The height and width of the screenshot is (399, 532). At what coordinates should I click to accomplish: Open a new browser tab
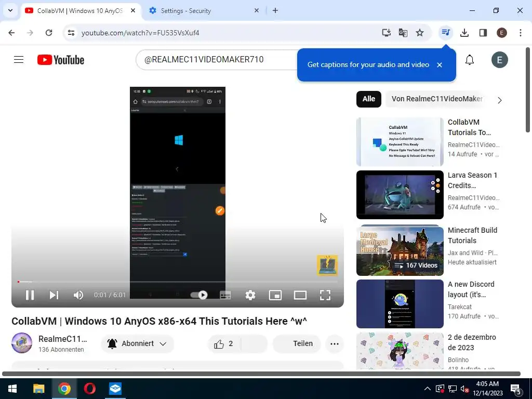coord(275,10)
